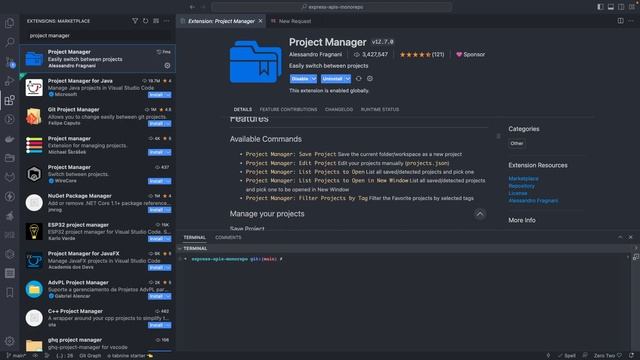640x360 pixels.
Task: Split the editor right
Action: tap(620, 21)
